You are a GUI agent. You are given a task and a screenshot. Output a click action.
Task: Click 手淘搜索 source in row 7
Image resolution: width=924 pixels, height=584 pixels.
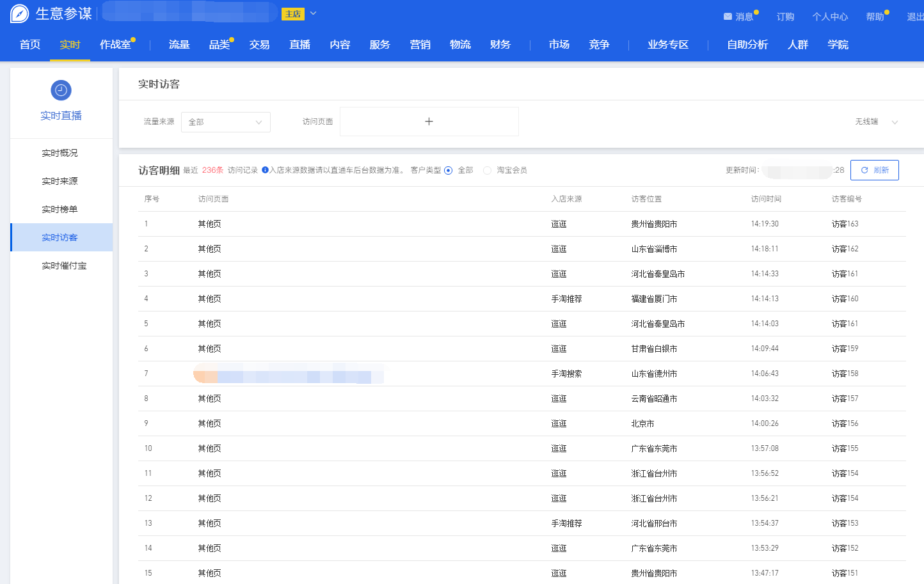(566, 374)
